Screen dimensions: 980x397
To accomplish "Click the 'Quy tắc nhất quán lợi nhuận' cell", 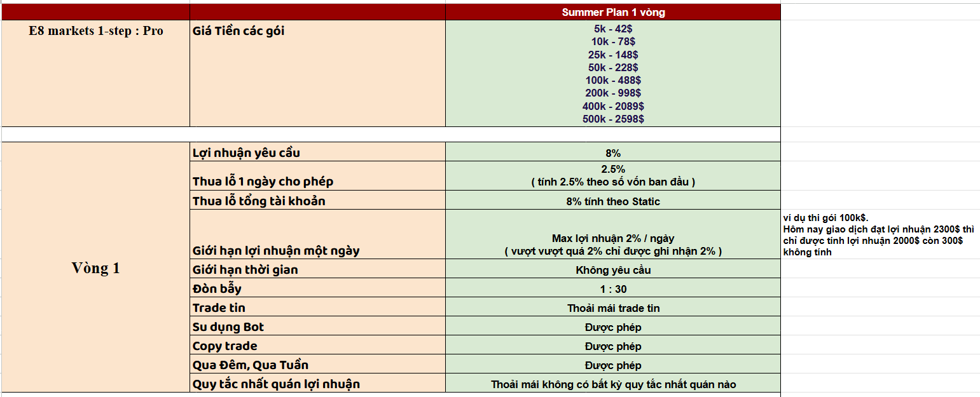I will coord(317,383).
